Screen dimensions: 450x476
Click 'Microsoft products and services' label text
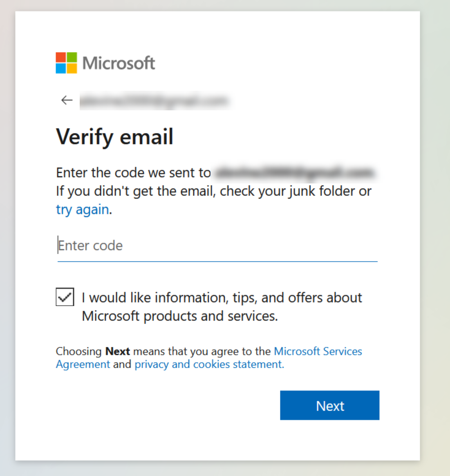click(x=180, y=316)
